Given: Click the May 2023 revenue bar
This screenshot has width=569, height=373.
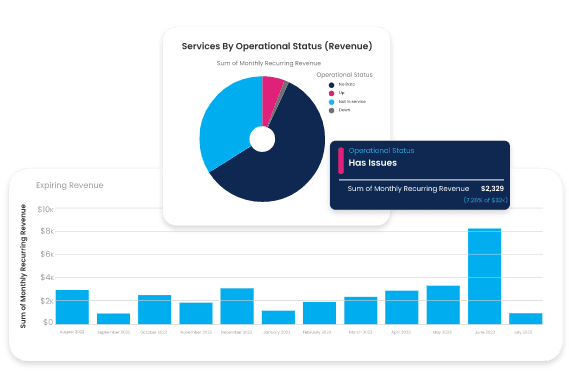Looking at the screenshot, I should pos(443,305).
